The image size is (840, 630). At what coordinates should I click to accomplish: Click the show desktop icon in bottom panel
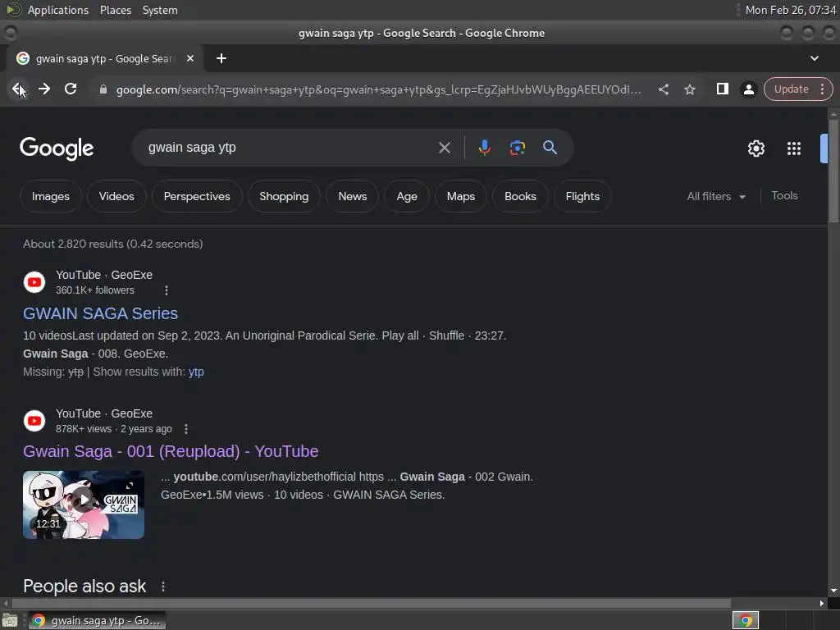point(10,620)
